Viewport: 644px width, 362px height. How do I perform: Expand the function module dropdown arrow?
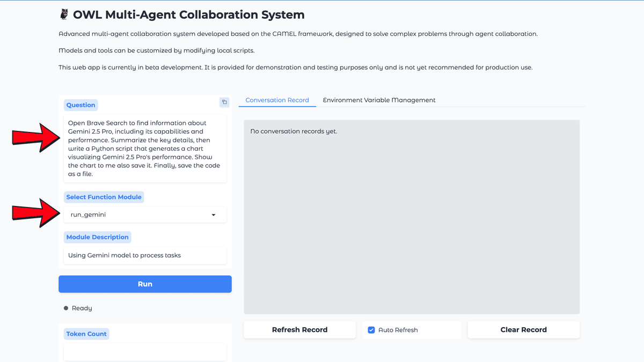(214, 215)
